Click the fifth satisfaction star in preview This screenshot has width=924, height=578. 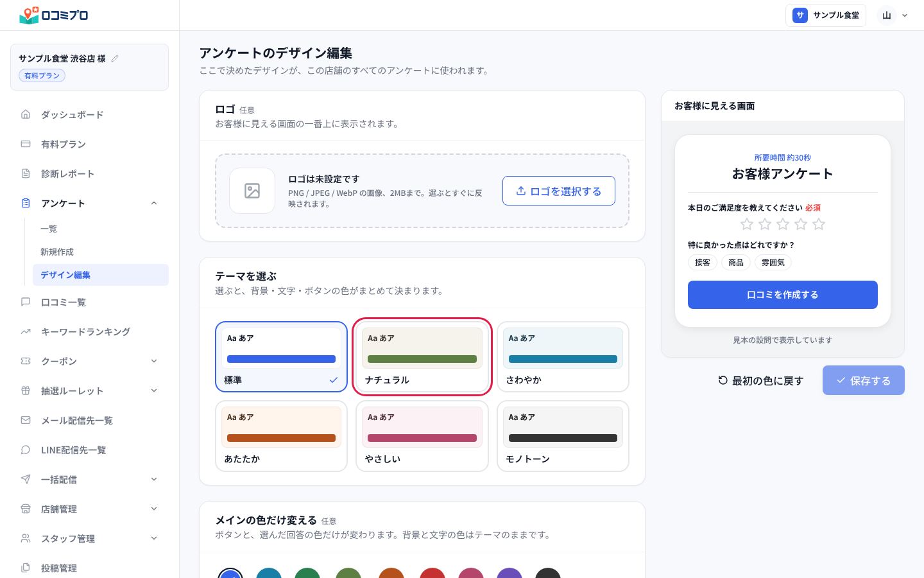click(x=819, y=224)
